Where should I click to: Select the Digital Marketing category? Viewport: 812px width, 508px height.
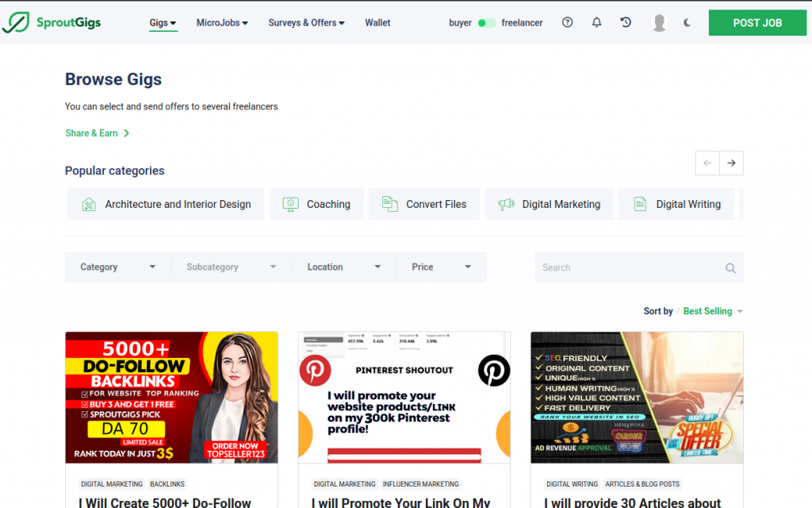click(549, 204)
